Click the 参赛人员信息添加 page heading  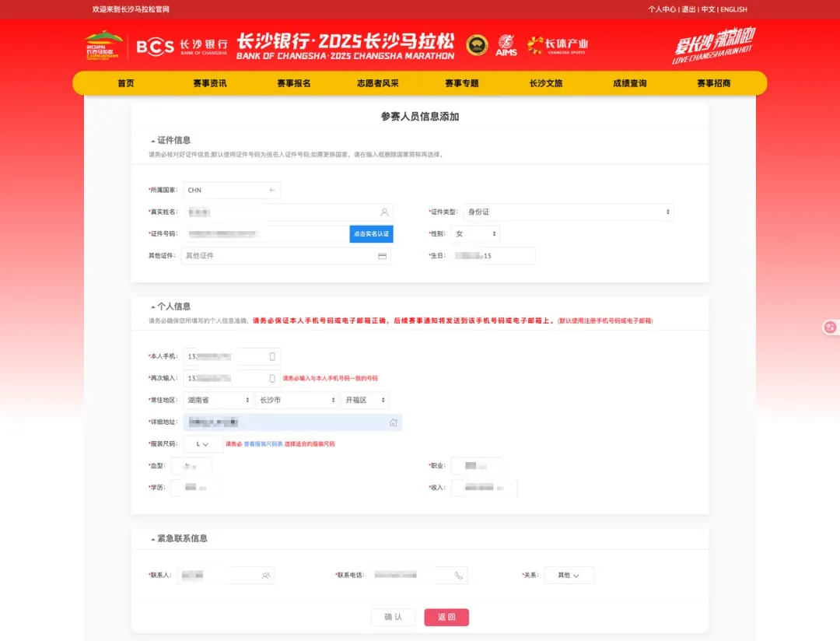pos(420,117)
